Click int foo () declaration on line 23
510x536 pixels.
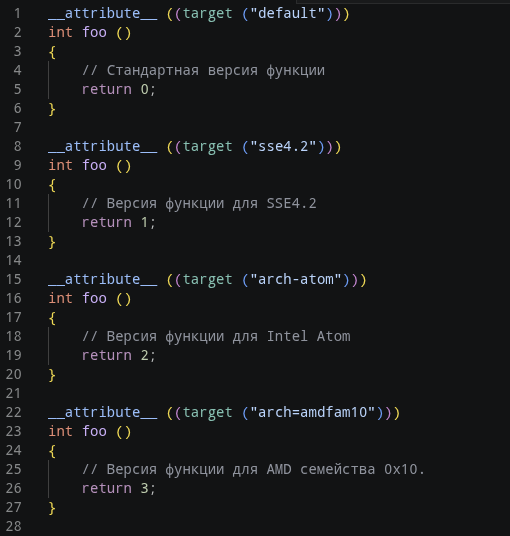pyautogui.click(x=90, y=432)
